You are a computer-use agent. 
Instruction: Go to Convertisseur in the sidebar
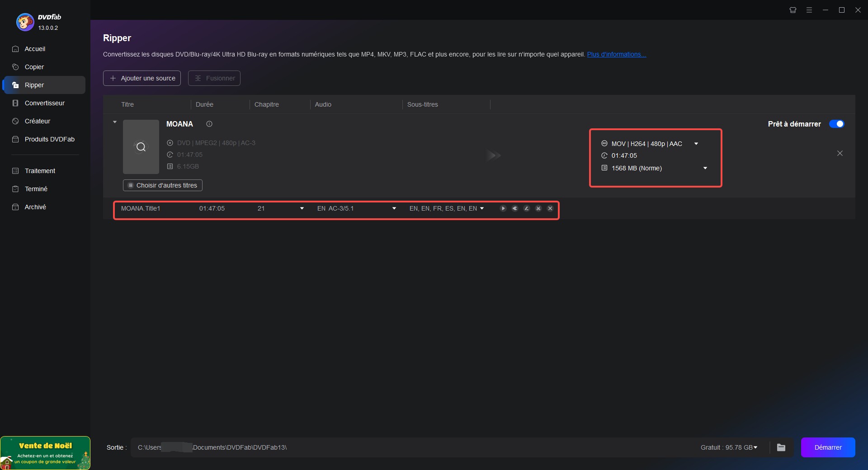[x=44, y=103]
